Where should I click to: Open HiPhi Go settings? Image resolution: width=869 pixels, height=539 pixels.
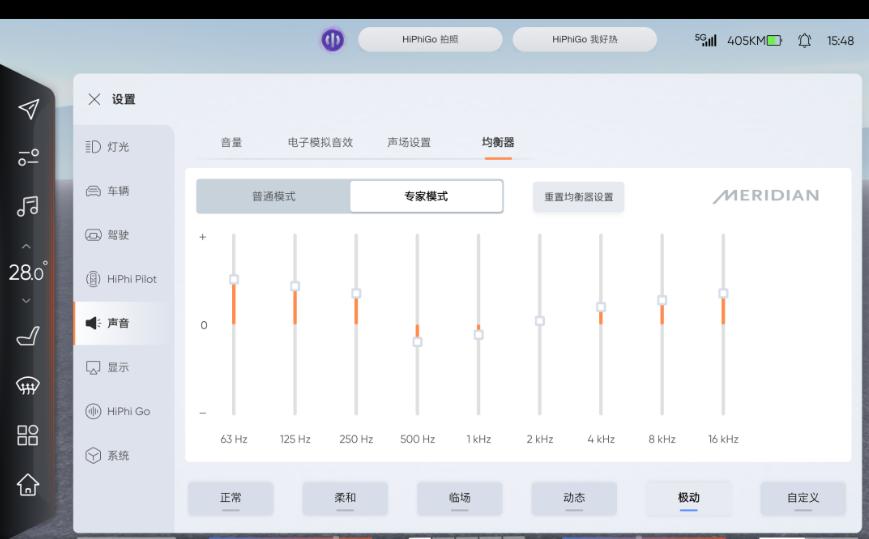click(123, 412)
